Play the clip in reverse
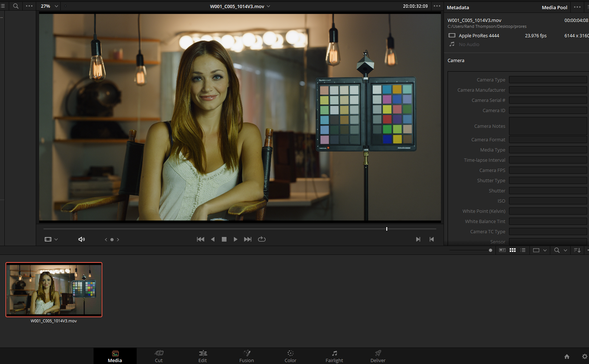Viewport: 589px width, 364px height. point(213,239)
